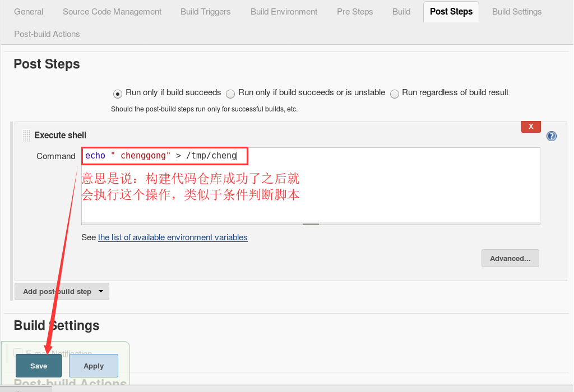Open Advanced shell options
Screen dimensions: 574x392
pyautogui.click(x=510, y=258)
